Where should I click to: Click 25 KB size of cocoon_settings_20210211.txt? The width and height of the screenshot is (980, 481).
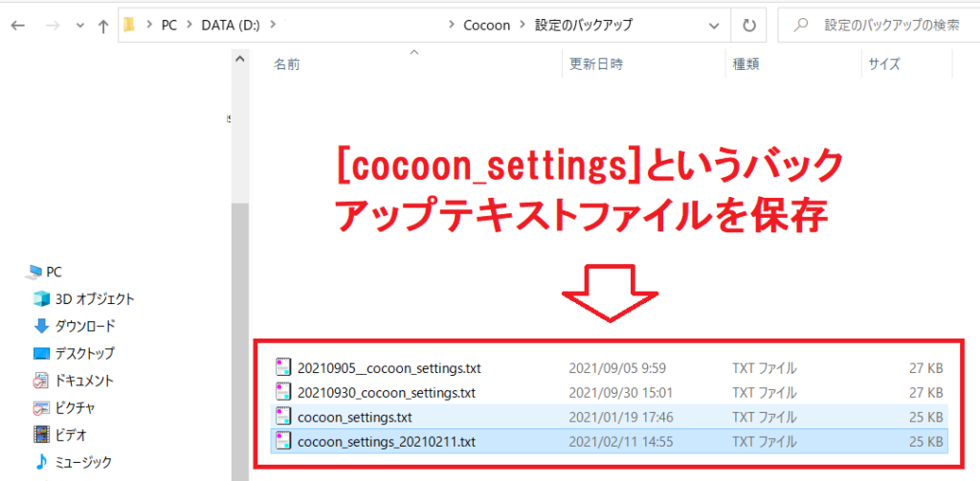pos(925,442)
